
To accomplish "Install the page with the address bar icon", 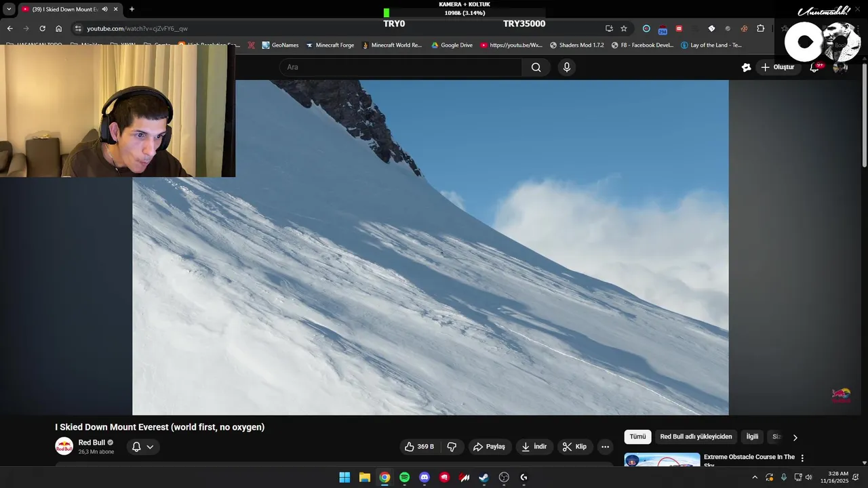I will [x=609, y=28].
